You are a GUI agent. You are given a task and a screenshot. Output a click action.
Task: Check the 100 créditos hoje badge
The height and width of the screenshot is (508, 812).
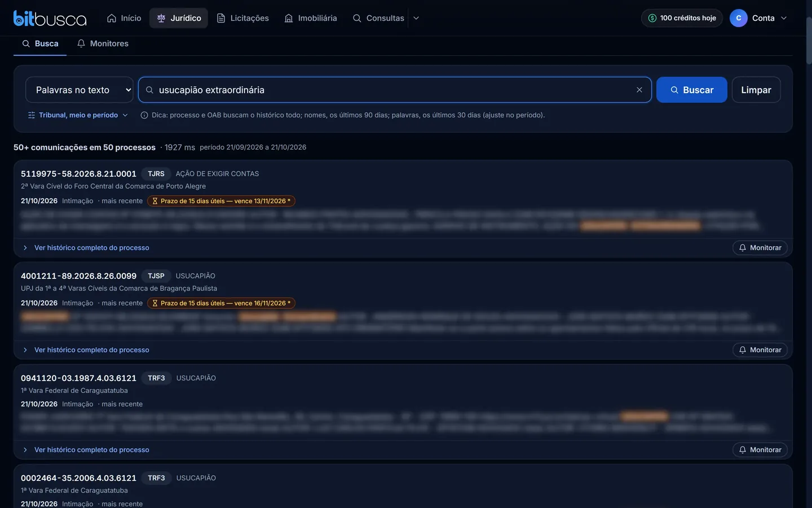pyautogui.click(x=682, y=18)
